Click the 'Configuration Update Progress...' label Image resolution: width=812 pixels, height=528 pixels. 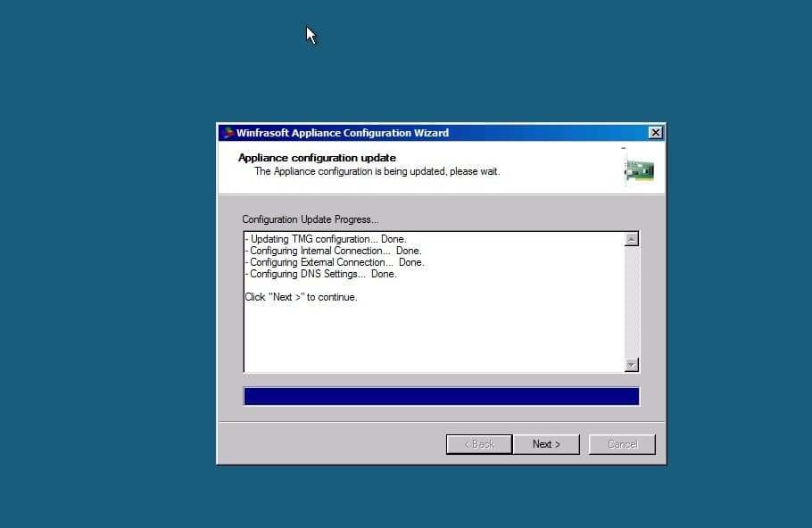(311, 219)
